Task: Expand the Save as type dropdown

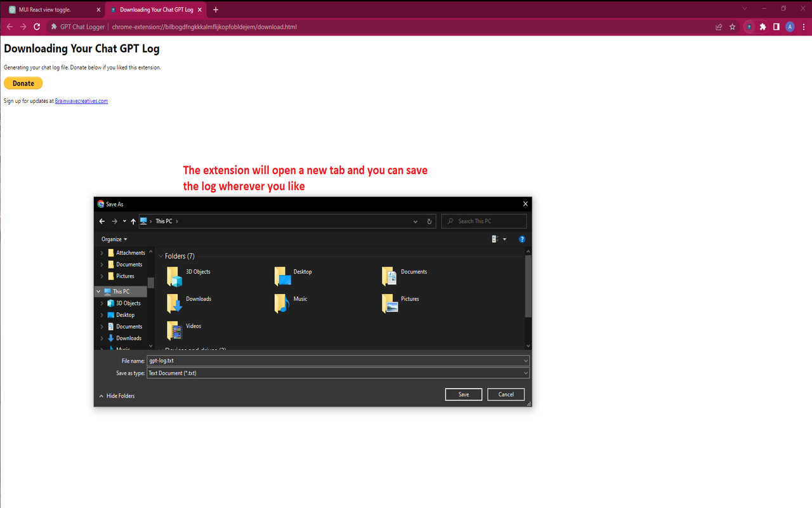Action: click(525, 373)
